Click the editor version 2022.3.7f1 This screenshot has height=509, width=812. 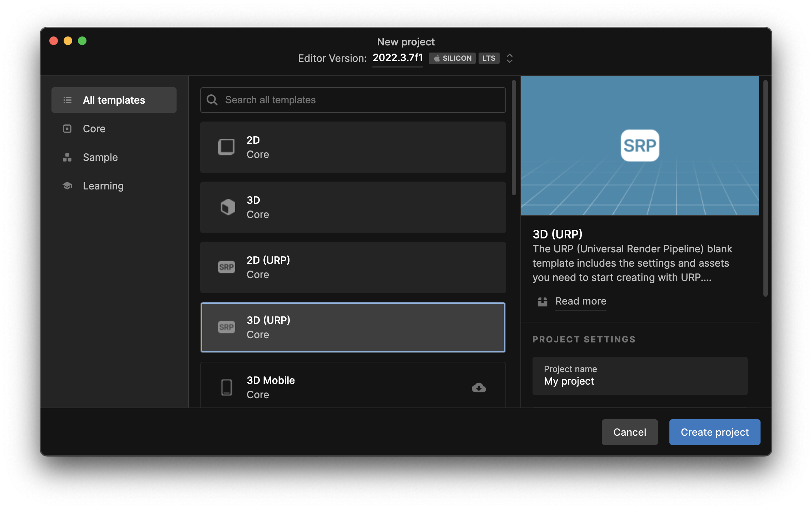[x=398, y=58]
